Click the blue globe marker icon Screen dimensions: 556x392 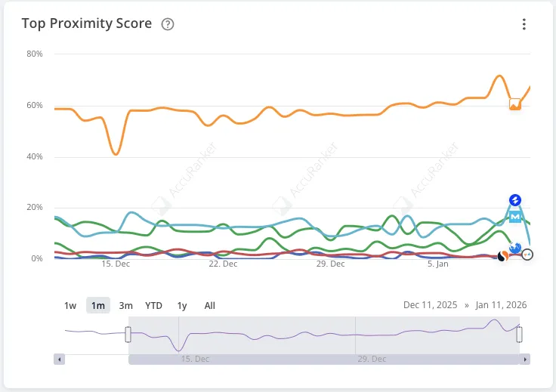pyautogui.click(x=516, y=247)
